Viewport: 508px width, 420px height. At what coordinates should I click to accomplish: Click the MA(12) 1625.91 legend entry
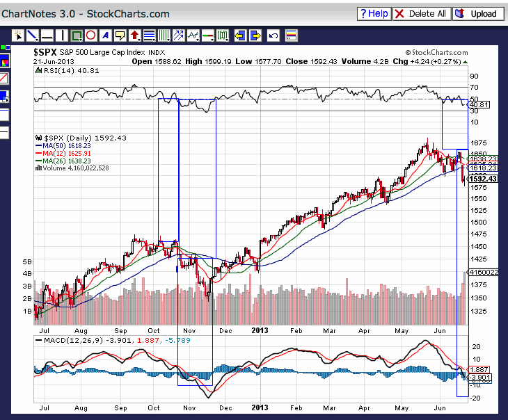coord(67,153)
